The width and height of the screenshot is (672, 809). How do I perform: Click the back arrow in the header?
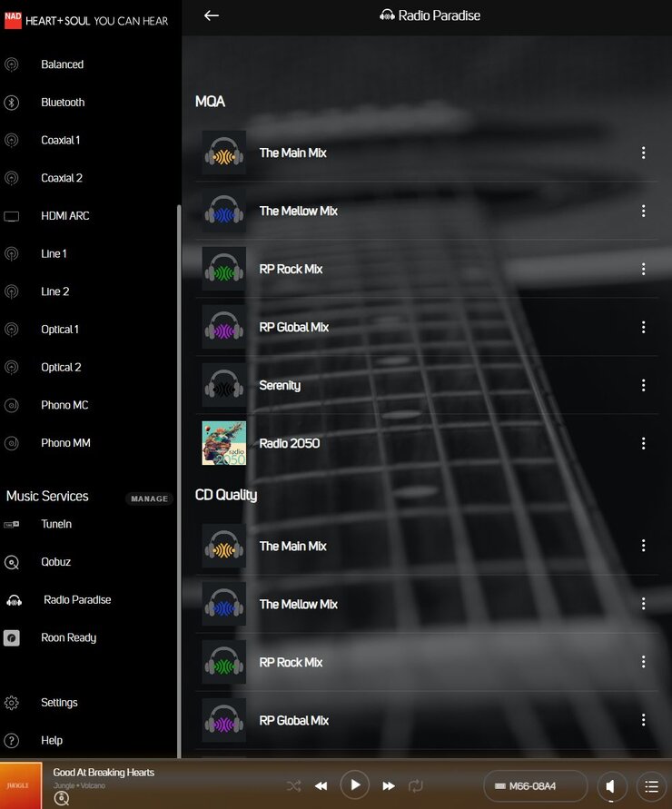(211, 16)
